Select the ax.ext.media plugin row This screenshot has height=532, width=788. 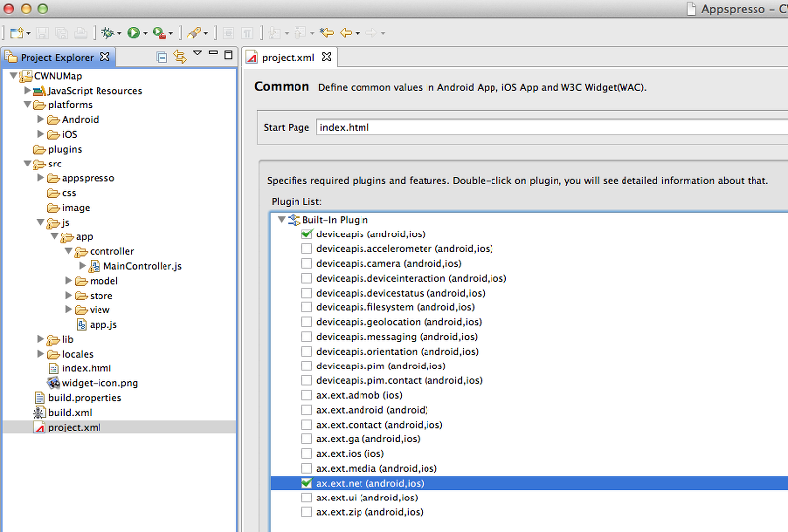[x=529, y=468]
